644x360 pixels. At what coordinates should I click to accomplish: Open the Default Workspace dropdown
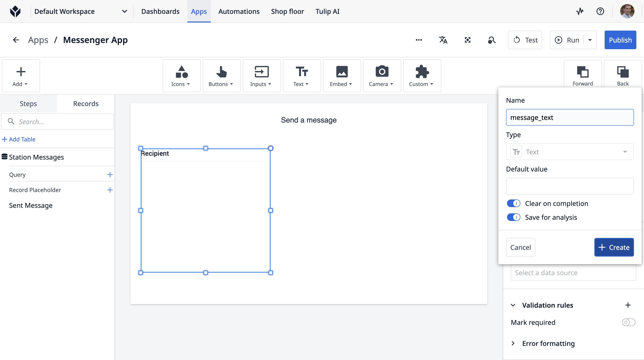80,11
